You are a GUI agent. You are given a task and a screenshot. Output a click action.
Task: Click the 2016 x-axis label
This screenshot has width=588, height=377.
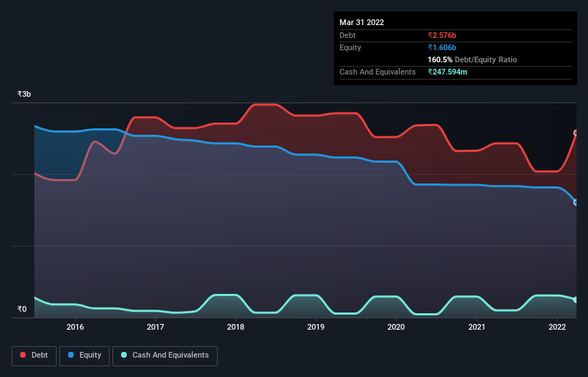[x=75, y=327]
